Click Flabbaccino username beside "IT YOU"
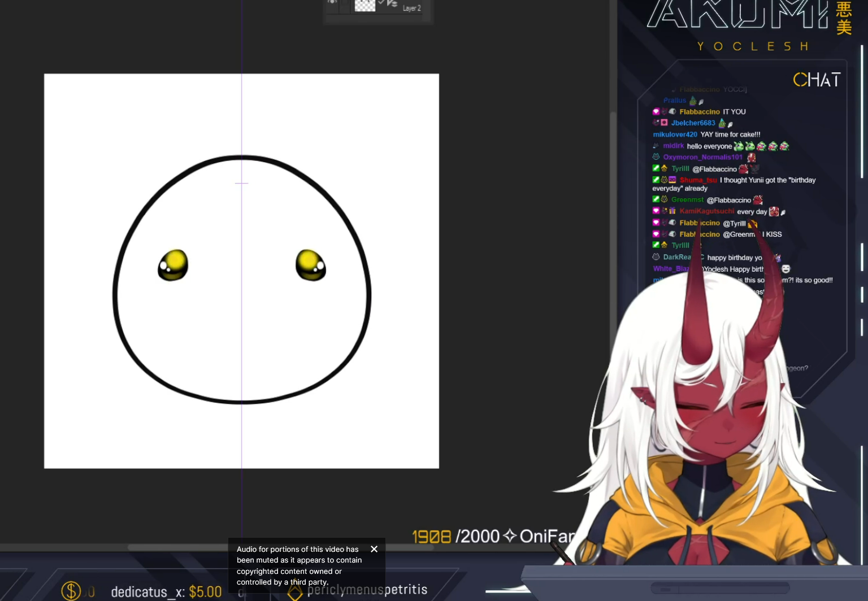Viewport: 868px width, 601px height. click(700, 112)
